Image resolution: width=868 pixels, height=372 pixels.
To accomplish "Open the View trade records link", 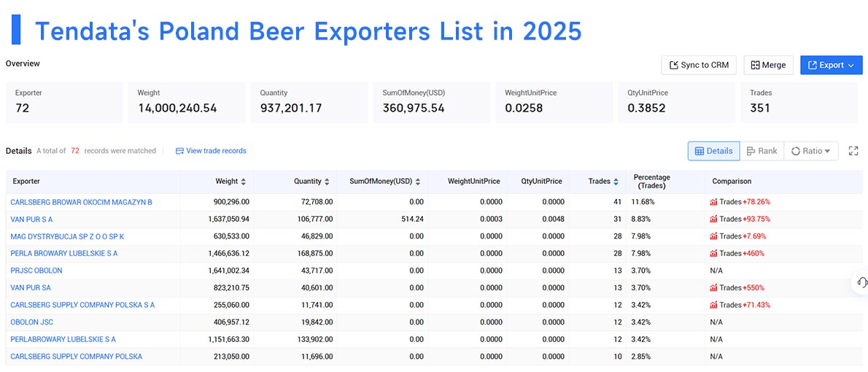I will click(x=211, y=150).
